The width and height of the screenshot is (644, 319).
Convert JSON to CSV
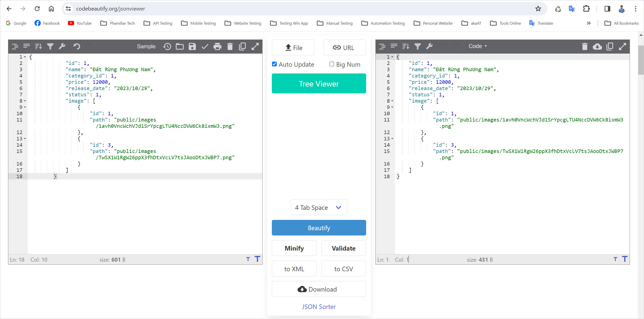click(344, 269)
